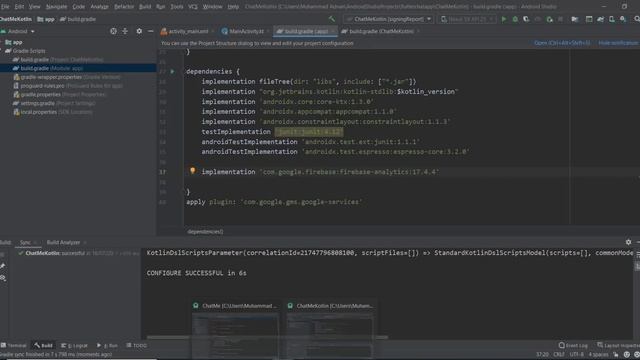Open Build panel gear settings
The width and height of the screenshot is (640, 360).
[628, 242]
